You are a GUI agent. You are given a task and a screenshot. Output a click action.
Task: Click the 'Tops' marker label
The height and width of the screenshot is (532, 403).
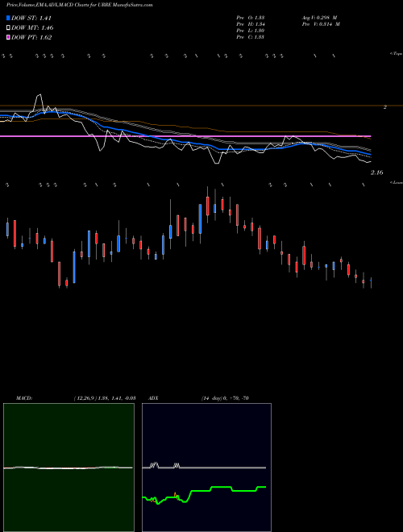tap(397, 54)
